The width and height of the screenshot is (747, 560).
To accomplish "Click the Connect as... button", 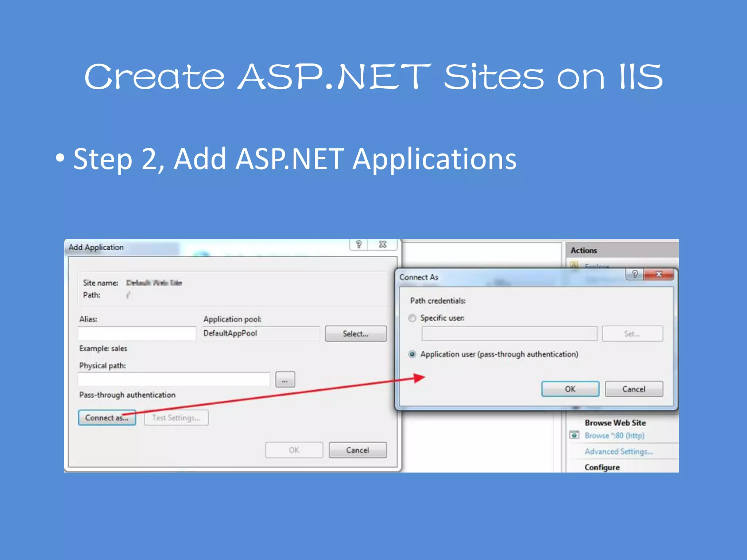I will click(x=107, y=418).
